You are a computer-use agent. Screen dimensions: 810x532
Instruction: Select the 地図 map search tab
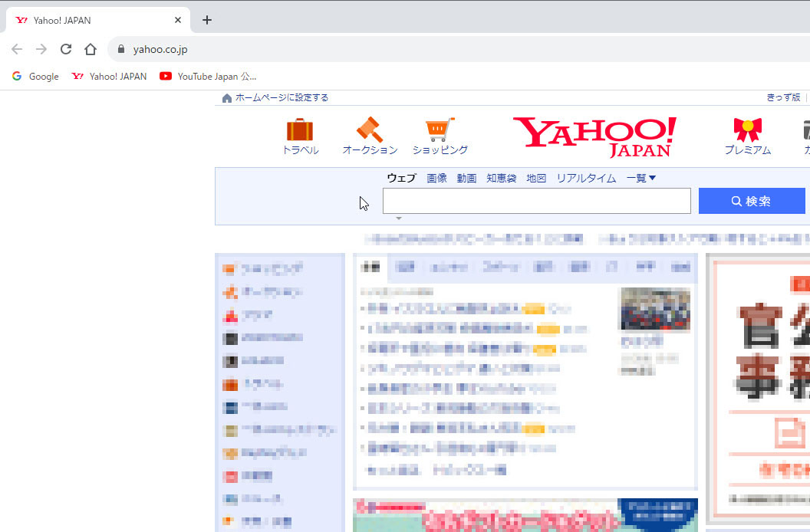pyautogui.click(x=535, y=177)
